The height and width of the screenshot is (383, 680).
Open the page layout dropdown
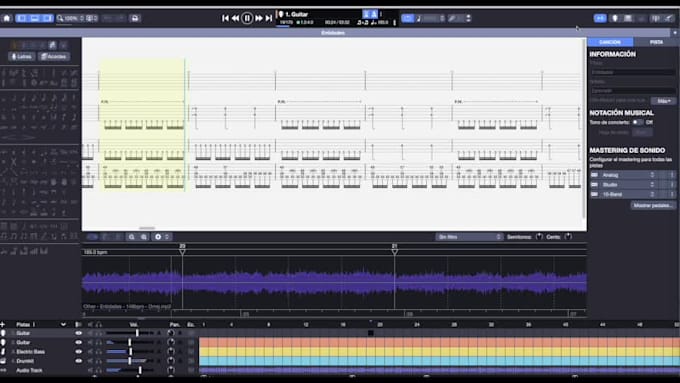click(x=92, y=18)
